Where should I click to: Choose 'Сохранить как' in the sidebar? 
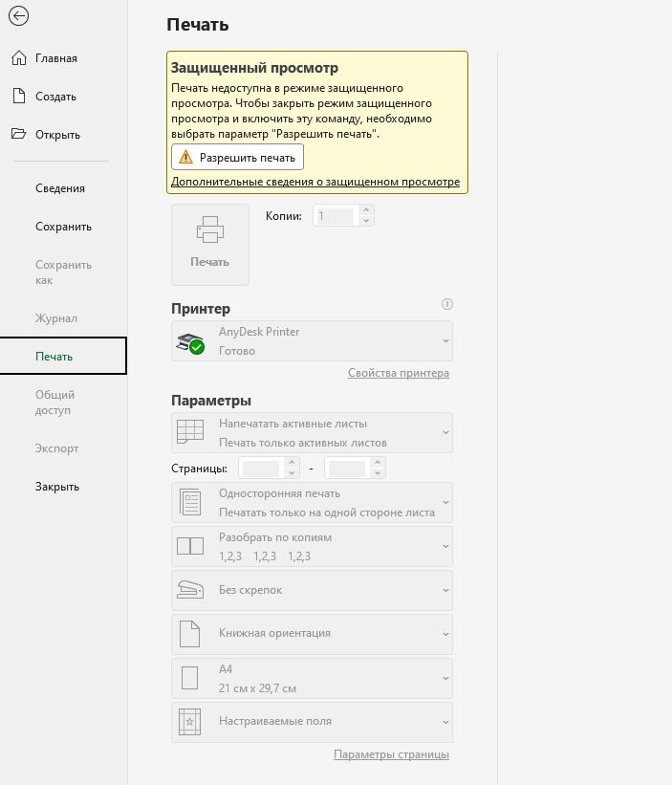pyautogui.click(x=63, y=273)
